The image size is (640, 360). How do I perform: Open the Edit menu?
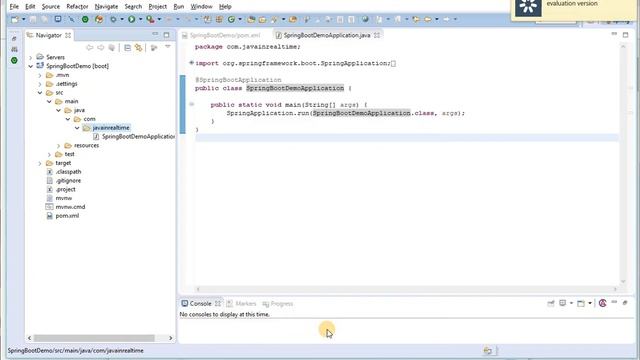(x=30, y=7)
